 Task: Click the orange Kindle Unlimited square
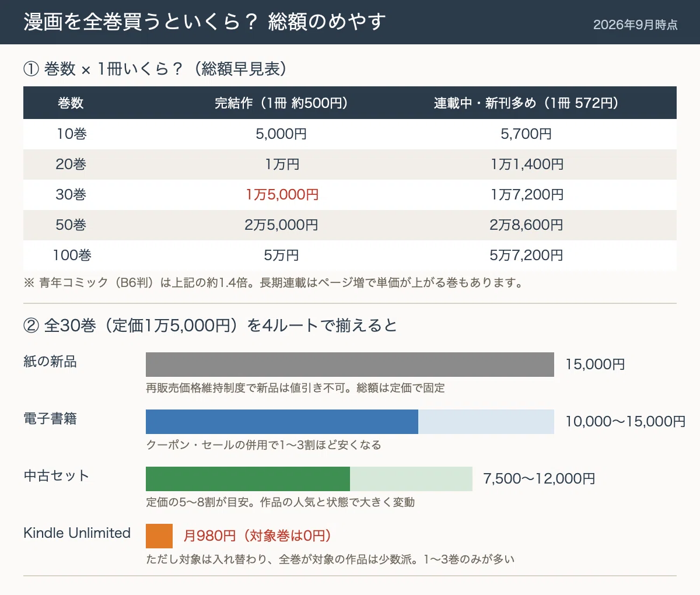click(x=159, y=536)
